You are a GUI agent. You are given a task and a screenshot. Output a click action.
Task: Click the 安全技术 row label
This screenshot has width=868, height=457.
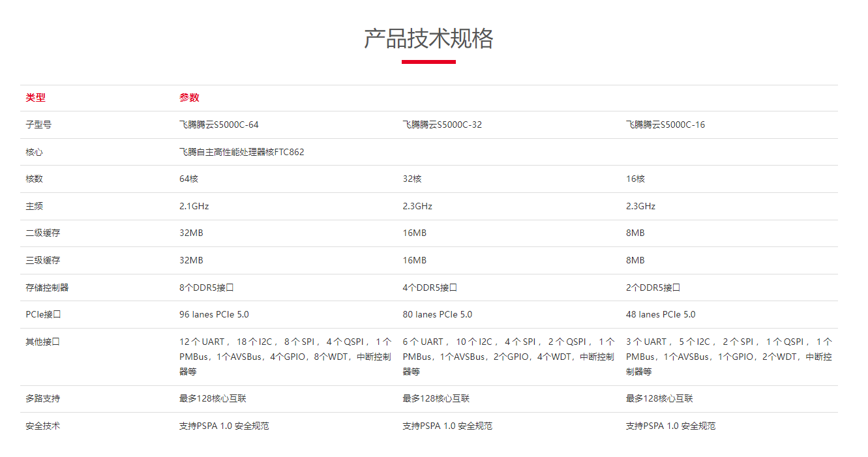(43, 426)
